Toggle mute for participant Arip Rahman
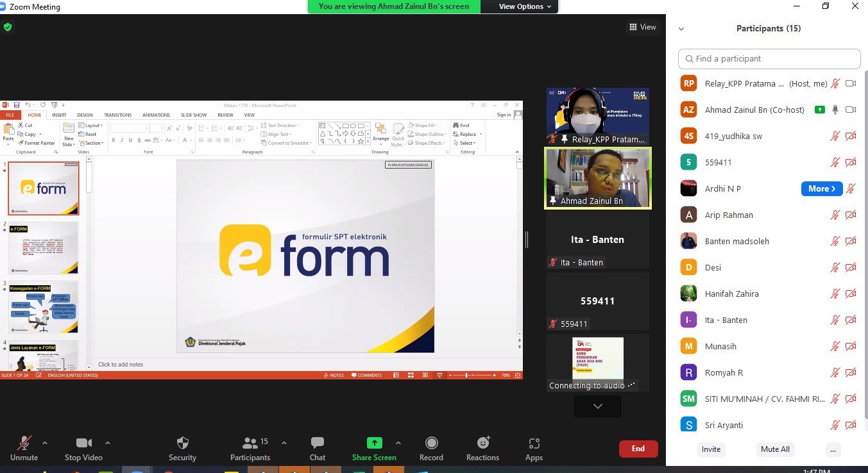 coord(835,215)
